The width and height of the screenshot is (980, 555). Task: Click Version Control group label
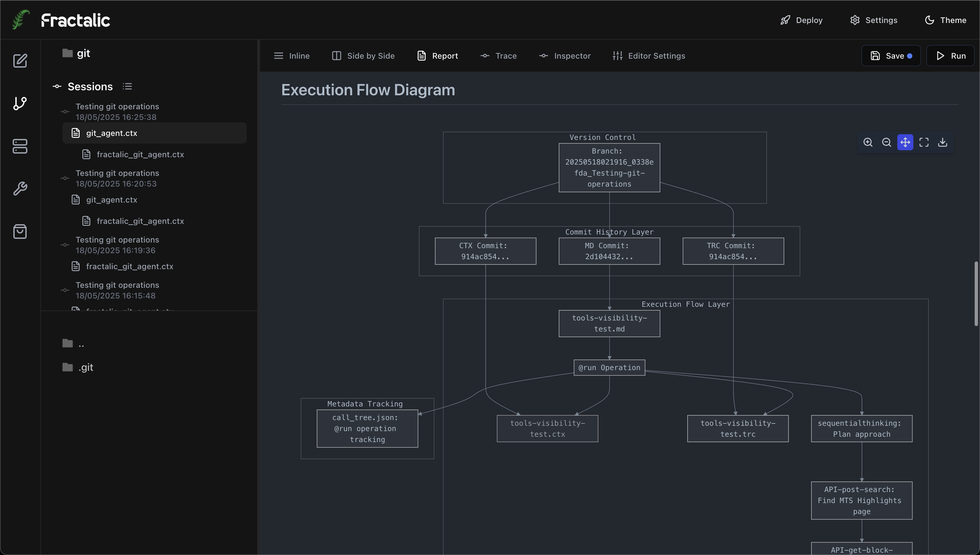pos(602,137)
